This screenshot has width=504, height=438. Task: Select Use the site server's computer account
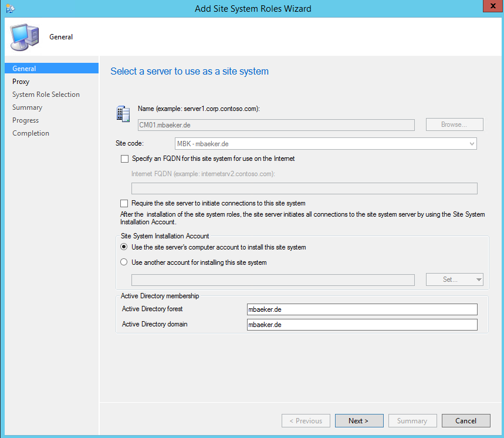[x=124, y=247]
